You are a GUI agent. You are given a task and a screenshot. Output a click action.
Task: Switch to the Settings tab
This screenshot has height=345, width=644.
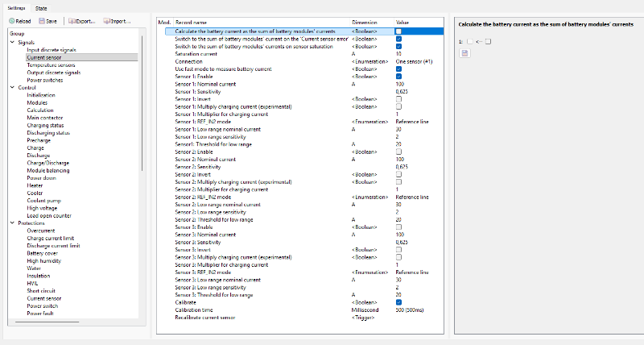pyautogui.click(x=16, y=8)
